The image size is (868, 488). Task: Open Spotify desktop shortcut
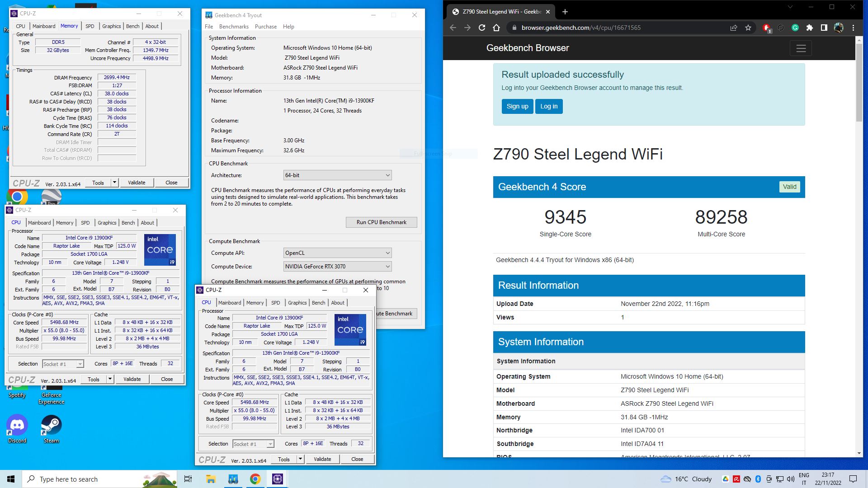17,391
